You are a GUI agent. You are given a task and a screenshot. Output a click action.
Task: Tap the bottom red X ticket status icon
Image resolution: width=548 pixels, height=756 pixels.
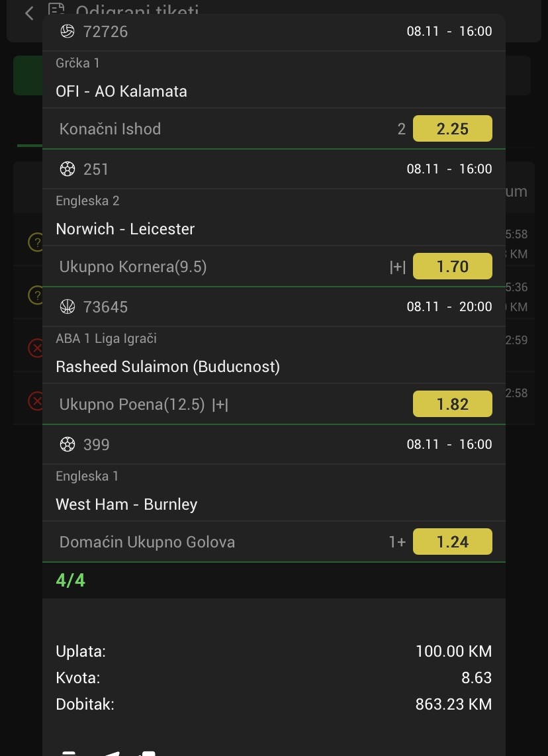[35, 401]
